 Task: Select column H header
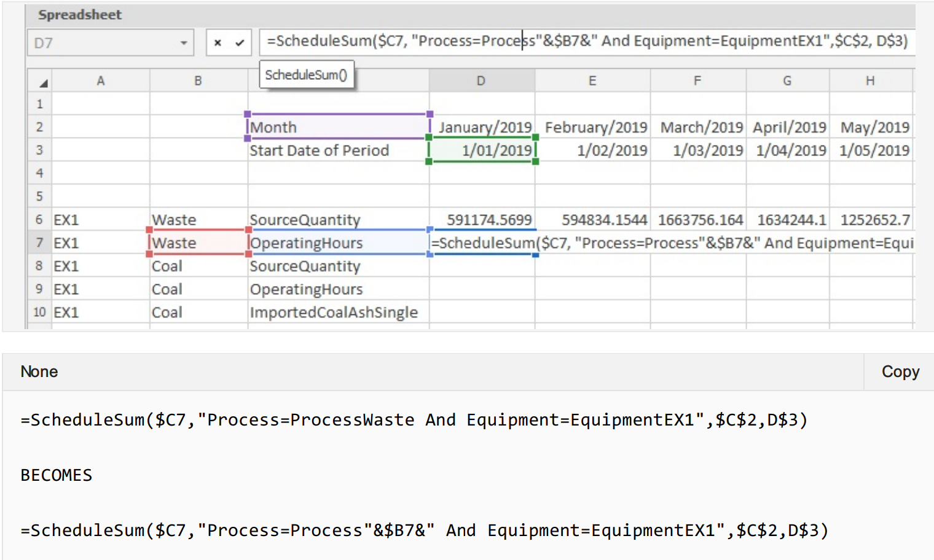(870, 81)
